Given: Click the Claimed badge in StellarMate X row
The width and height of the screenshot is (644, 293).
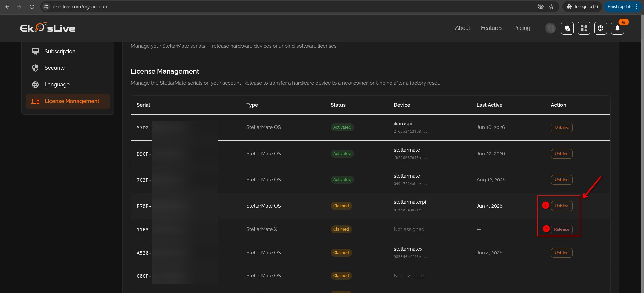Looking at the screenshot, I should pyautogui.click(x=341, y=229).
